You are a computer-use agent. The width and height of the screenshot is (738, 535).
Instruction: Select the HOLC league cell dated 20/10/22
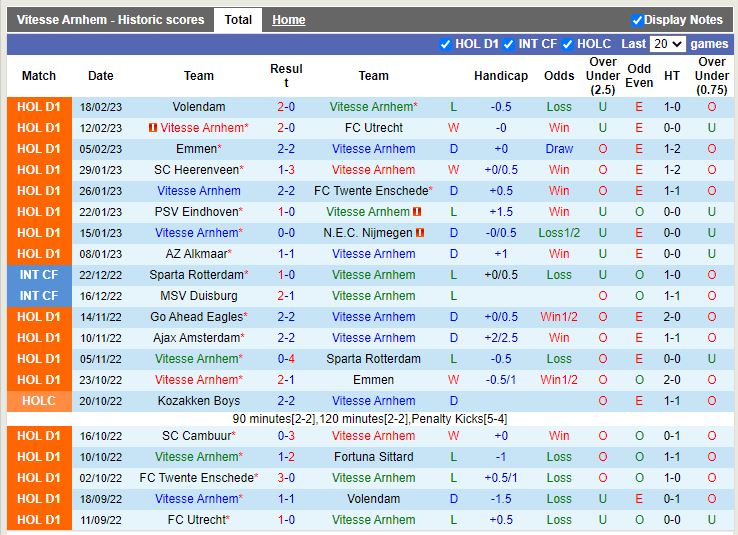39,401
